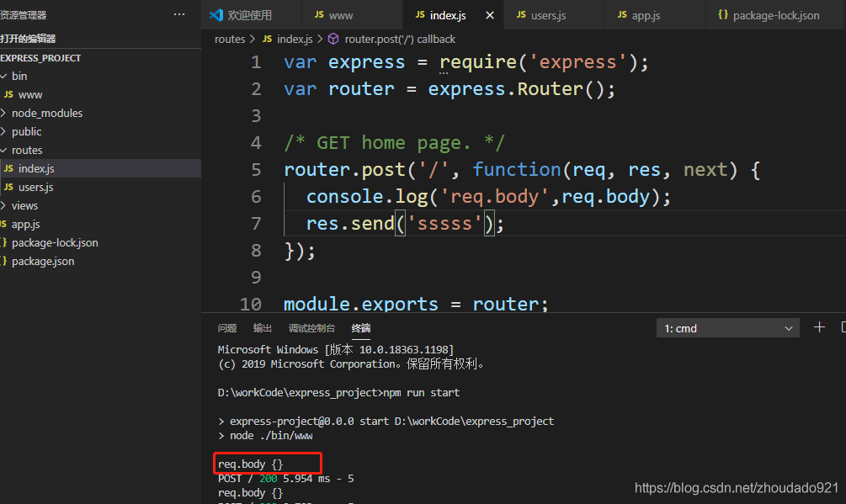Switch to the users.js editor tab
The image size is (846, 504).
pyautogui.click(x=548, y=16)
